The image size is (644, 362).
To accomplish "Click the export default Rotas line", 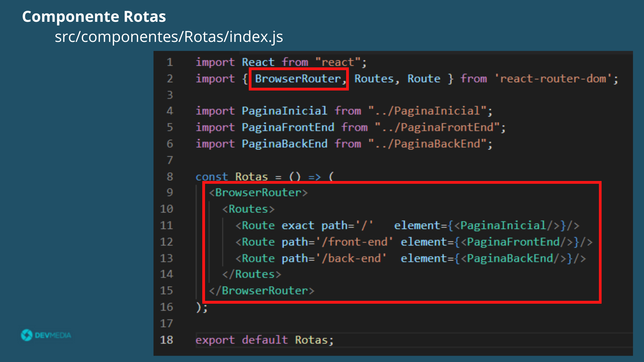I will (x=264, y=340).
